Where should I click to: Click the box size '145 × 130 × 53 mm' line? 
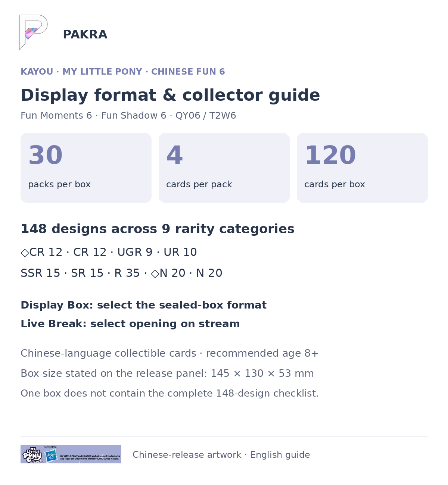click(167, 373)
